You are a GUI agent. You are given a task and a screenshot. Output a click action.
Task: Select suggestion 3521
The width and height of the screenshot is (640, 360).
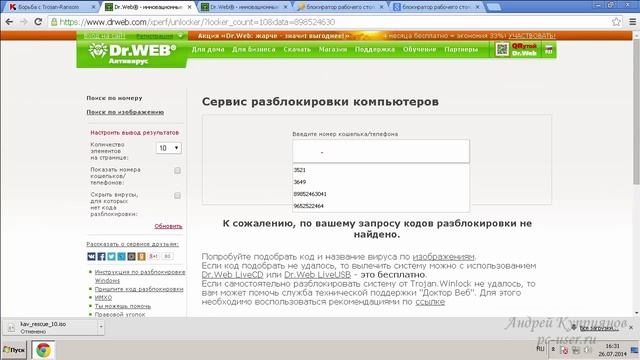(381, 170)
